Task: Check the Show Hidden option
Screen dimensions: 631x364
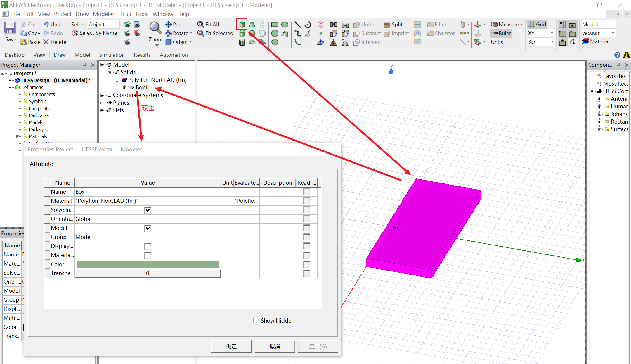Action: point(256,320)
